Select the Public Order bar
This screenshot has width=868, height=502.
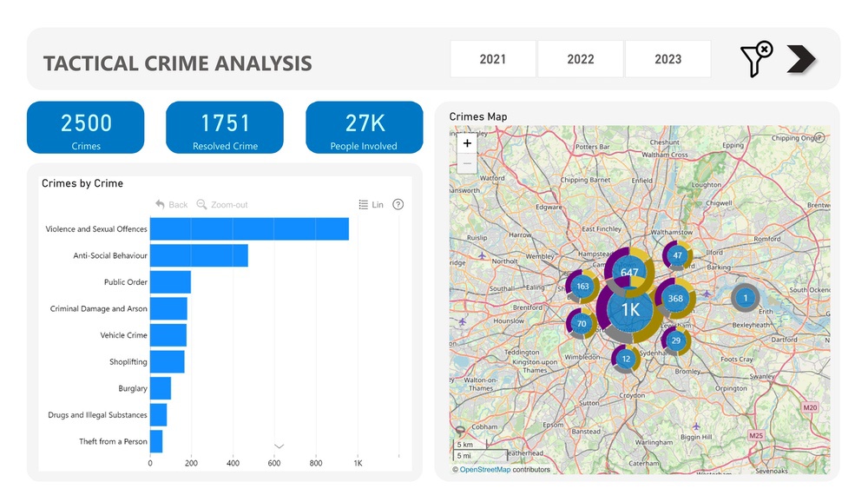coord(170,282)
